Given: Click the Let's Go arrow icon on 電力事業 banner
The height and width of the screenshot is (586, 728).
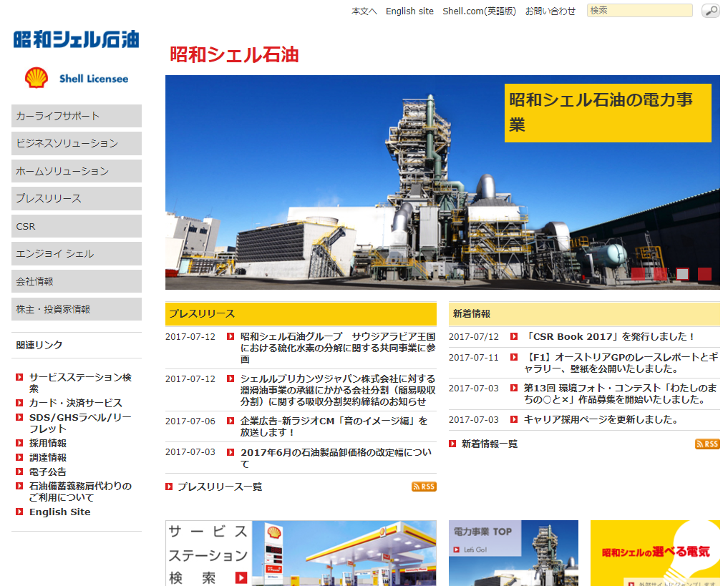Looking at the screenshot, I should tap(457, 550).
